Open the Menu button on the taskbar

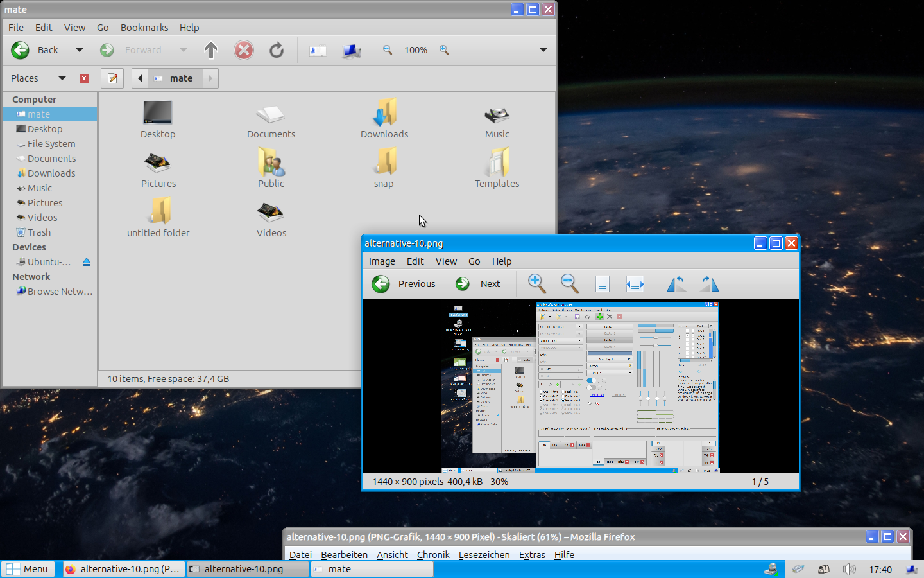(28, 569)
